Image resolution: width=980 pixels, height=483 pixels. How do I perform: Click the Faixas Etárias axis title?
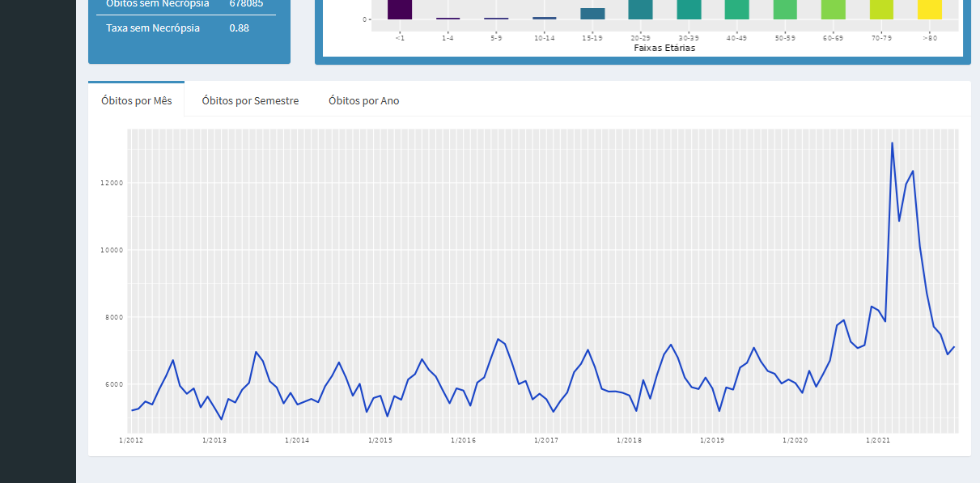point(664,48)
